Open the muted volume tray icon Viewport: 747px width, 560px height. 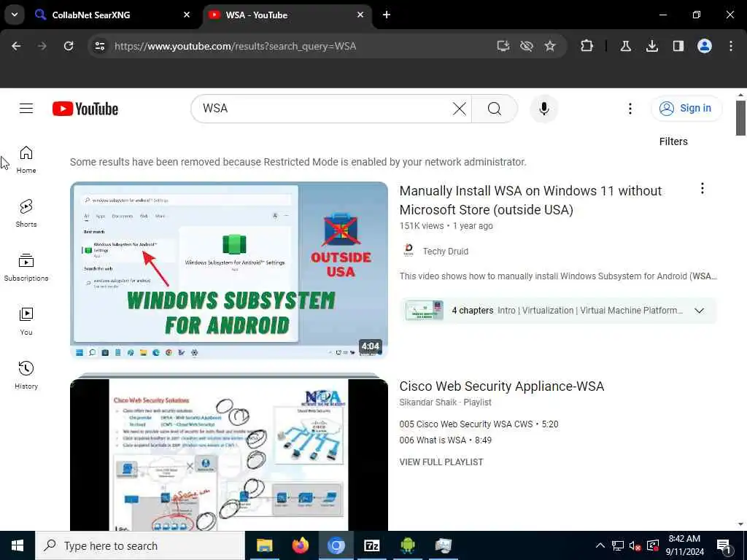[x=635, y=545]
